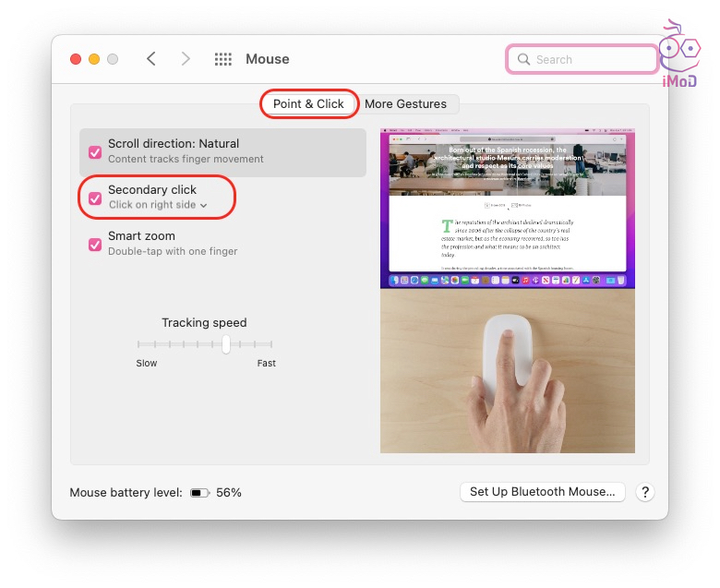Go back using the left chevron
The width and height of the screenshot is (720, 588).
coord(151,59)
